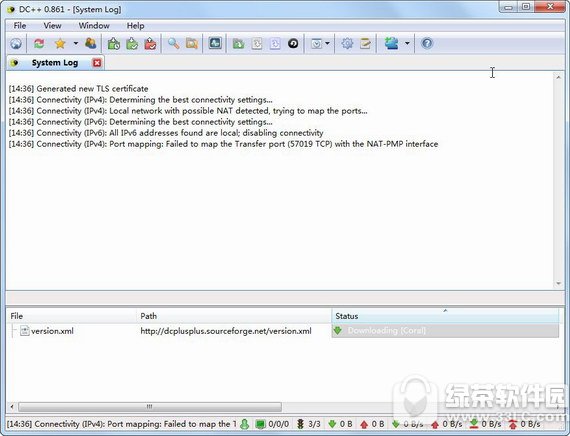Screen dimensions: 570x436
Task: Open Settings gear icon
Action: coord(347,44)
